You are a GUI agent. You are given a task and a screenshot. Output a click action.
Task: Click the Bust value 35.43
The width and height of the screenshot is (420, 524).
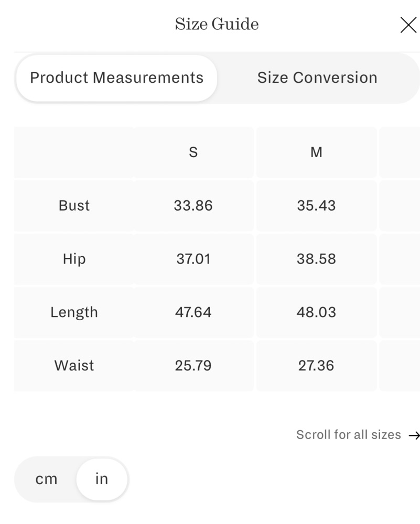pos(316,205)
